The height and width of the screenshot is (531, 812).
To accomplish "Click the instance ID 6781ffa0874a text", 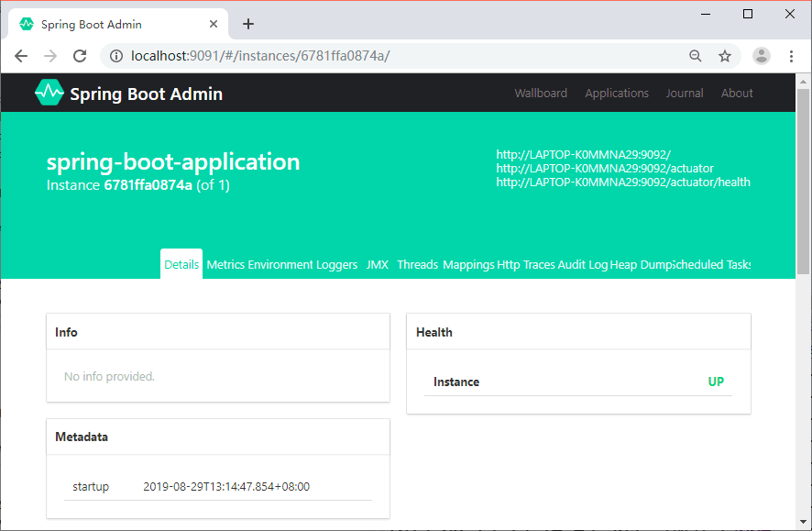I will pos(148,185).
